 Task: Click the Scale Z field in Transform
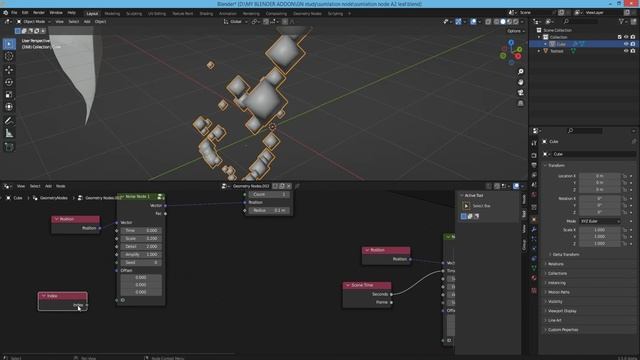coord(600,244)
